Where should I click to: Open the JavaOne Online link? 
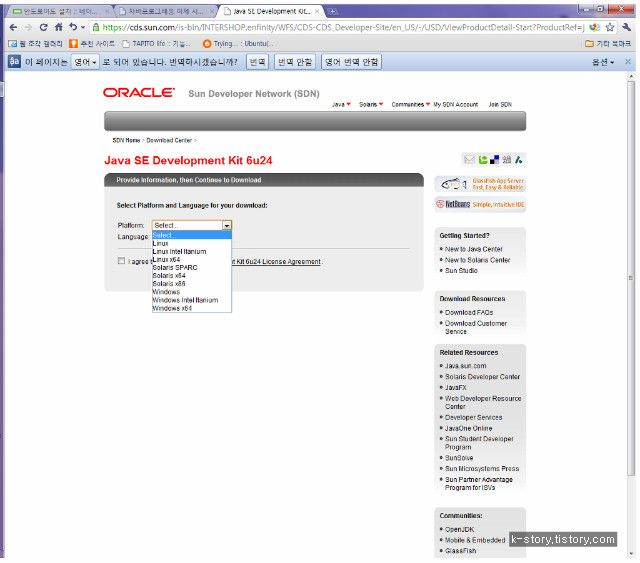click(469, 428)
